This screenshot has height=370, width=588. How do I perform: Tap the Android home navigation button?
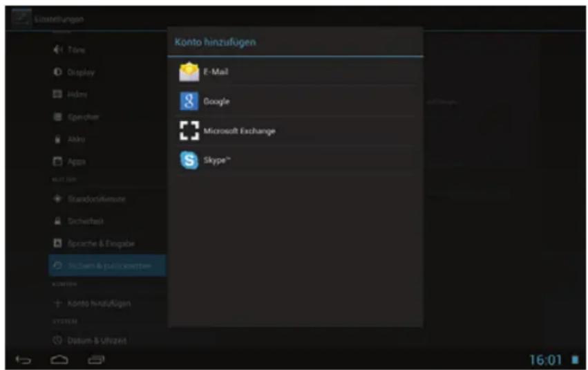point(59,360)
